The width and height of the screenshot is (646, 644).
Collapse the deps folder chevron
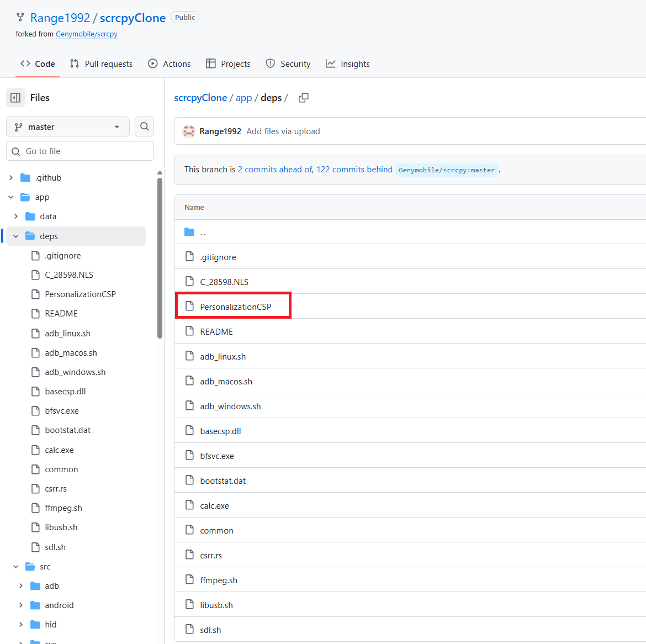[x=16, y=236]
